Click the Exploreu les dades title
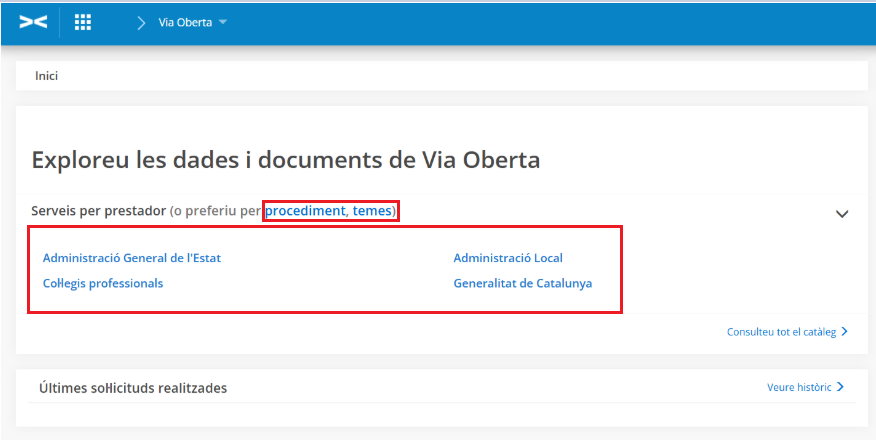 click(285, 160)
